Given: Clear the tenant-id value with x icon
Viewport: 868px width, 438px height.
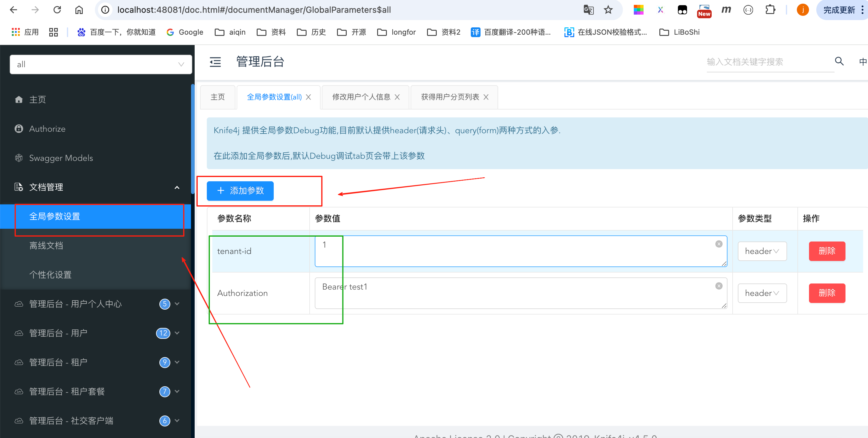Looking at the screenshot, I should pyautogui.click(x=718, y=244).
